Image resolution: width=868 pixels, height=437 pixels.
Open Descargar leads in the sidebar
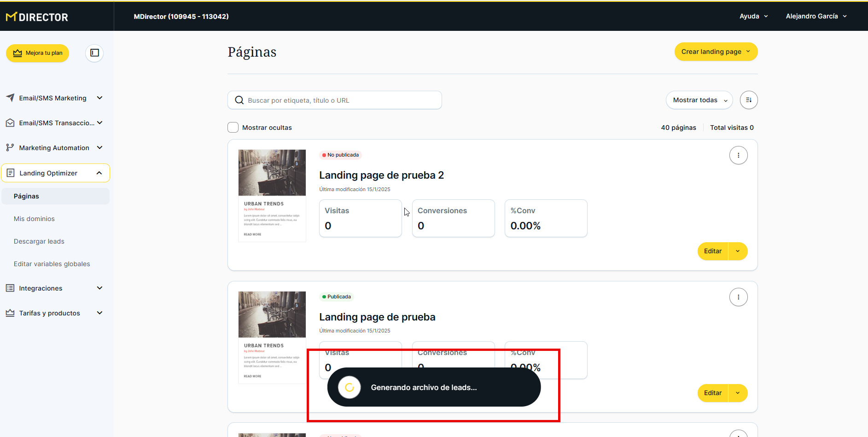(39, 241)
